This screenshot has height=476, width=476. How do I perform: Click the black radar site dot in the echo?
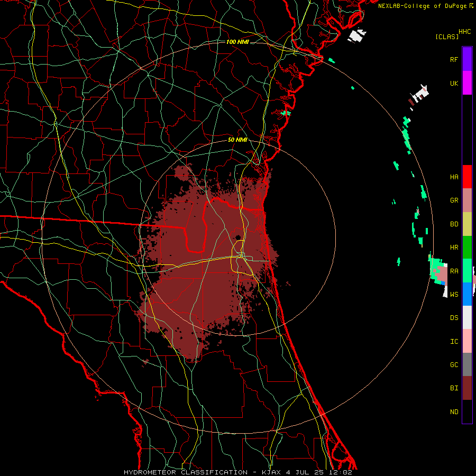(x=238, y=237)
